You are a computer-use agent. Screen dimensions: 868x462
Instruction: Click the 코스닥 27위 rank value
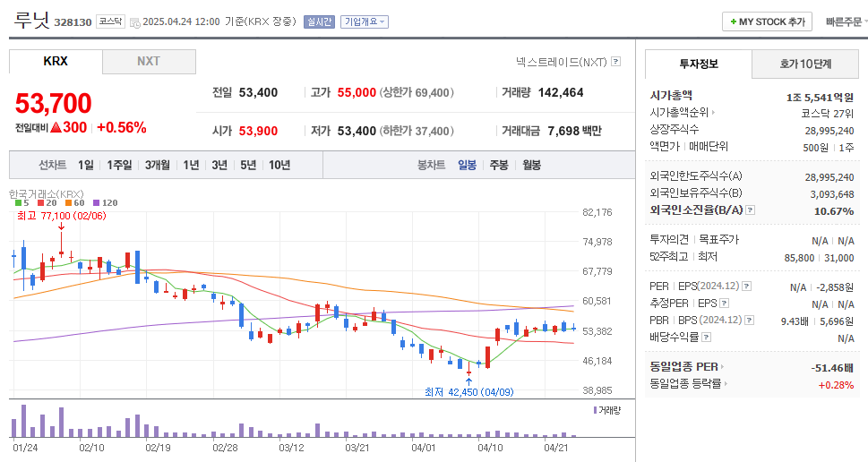[x=828, y=114]
